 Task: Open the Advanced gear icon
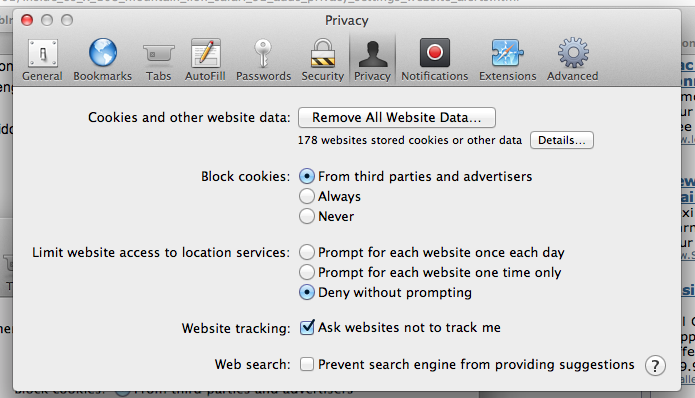[x=573, y=53]
